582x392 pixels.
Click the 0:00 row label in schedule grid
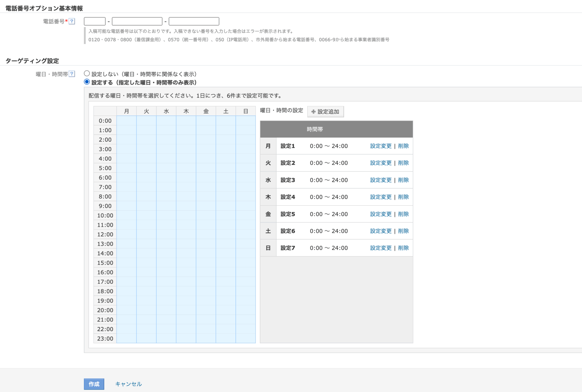pos(105,121)
